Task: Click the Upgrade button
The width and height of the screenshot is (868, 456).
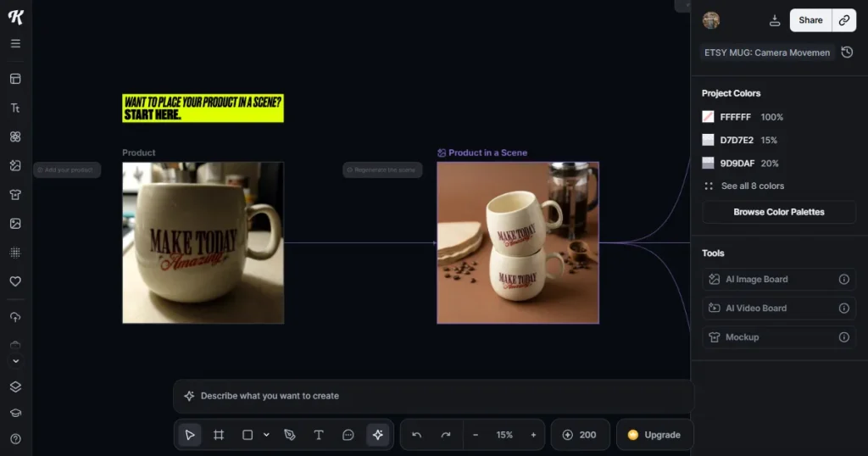Action: (654, 435)
